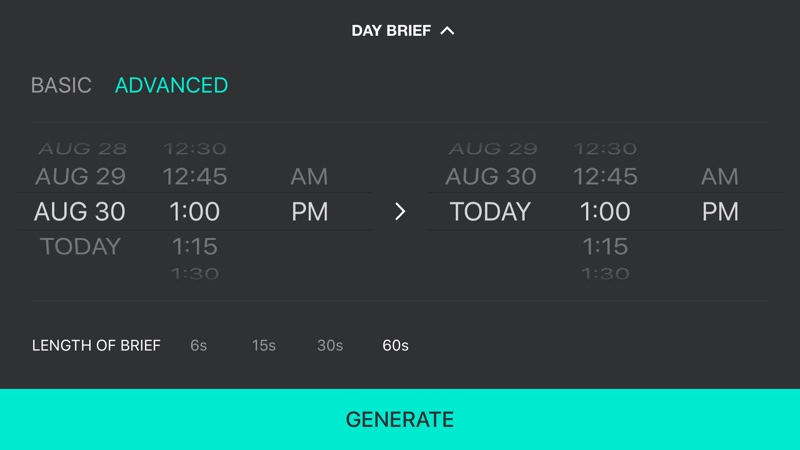Choose TODAY in start date picker

click(80, 246)
